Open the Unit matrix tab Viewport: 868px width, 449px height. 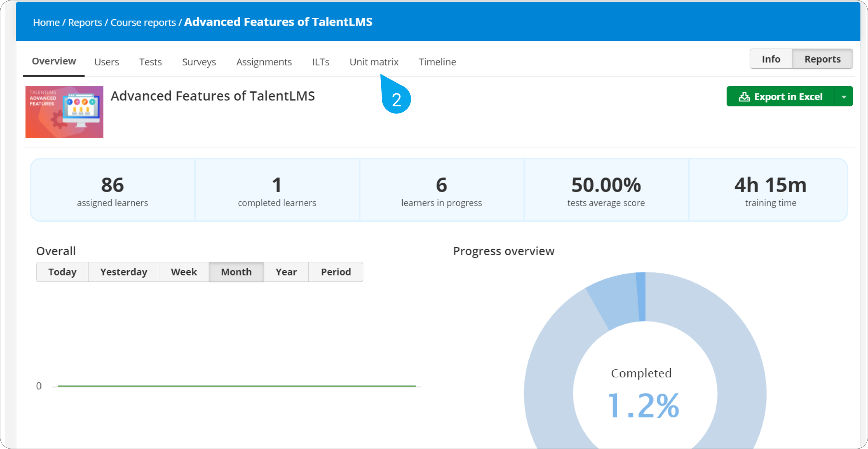[x=374, y=62]
